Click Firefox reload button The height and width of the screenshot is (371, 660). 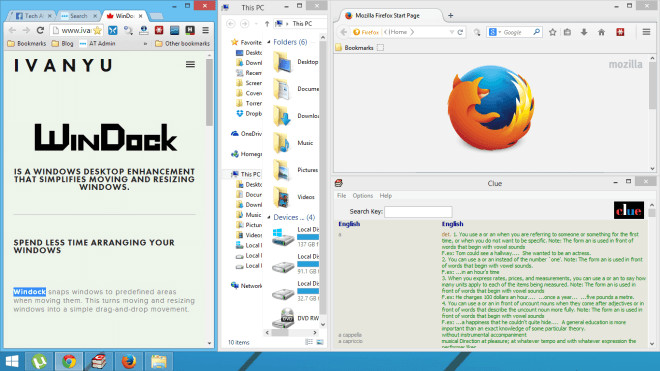(460, 32)
